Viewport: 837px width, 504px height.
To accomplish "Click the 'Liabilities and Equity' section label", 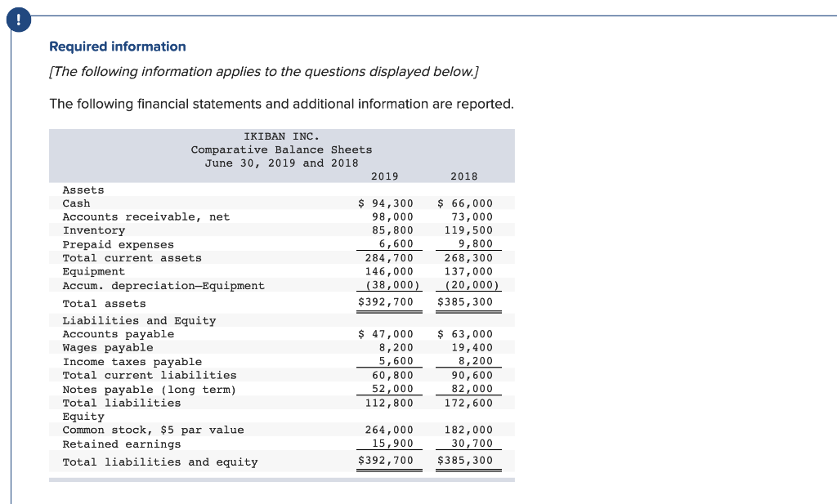I will [139, 321].
